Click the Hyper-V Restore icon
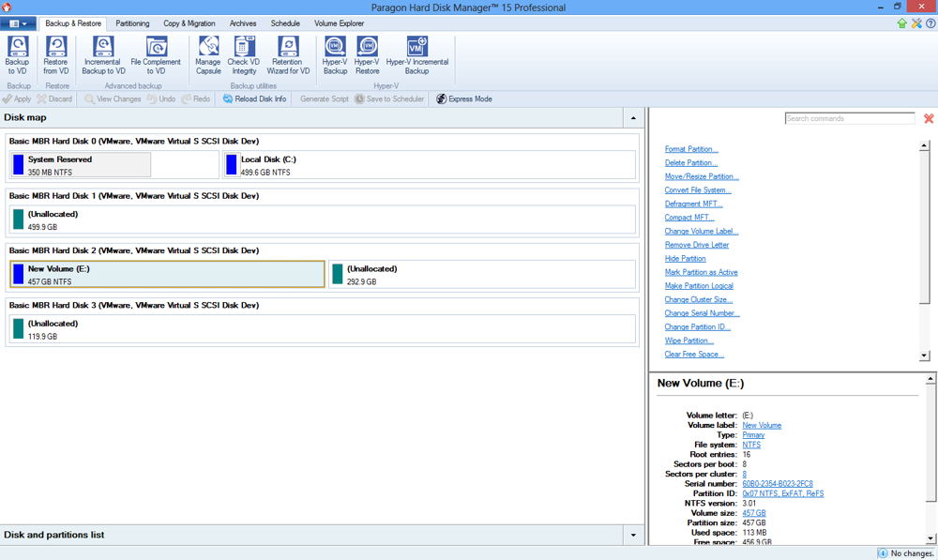This screenshot has height=560, width=938. [367, 55]
